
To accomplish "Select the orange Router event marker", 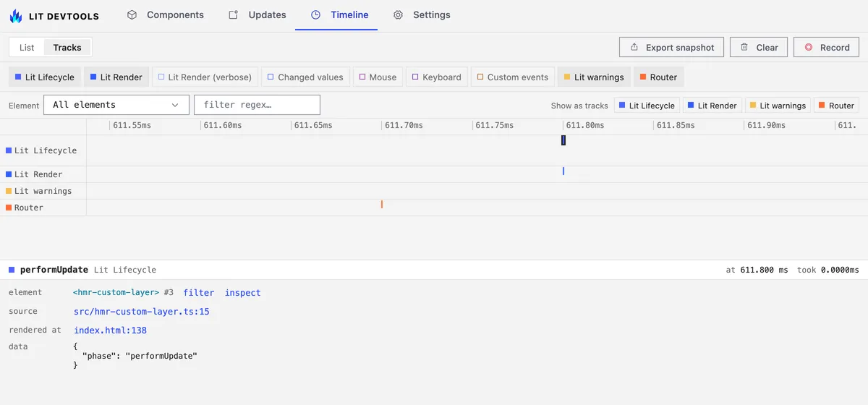I will (x=382, y=205).
